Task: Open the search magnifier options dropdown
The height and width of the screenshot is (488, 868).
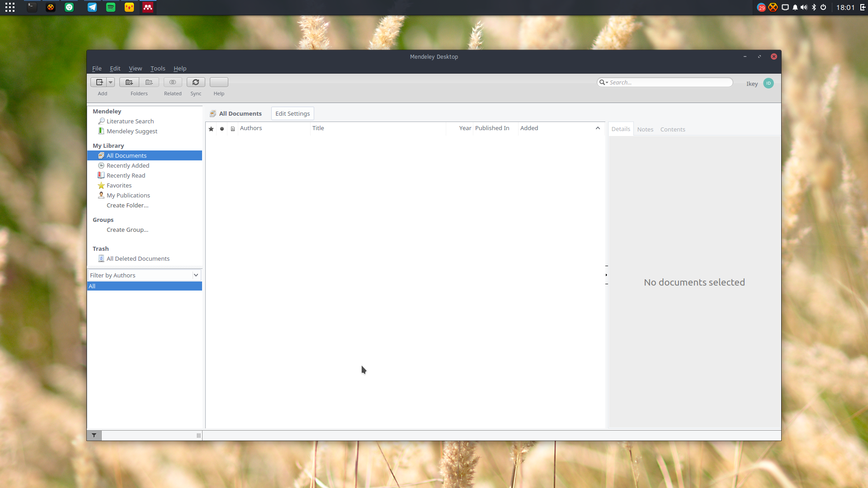Action: tap(604, 82)
